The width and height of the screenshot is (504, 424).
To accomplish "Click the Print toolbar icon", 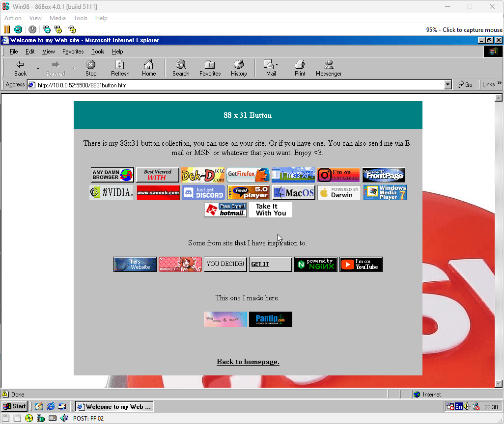I will (300, 68).
